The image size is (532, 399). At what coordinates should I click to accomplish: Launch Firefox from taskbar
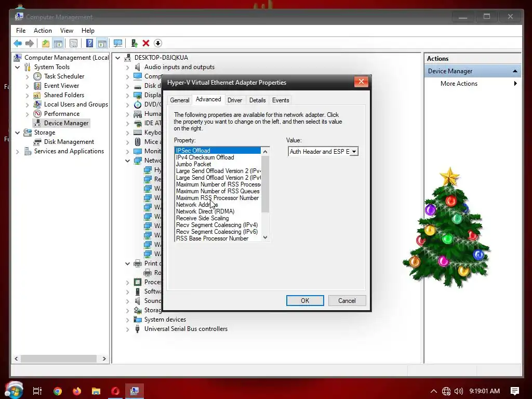click(x=77, y=391)
